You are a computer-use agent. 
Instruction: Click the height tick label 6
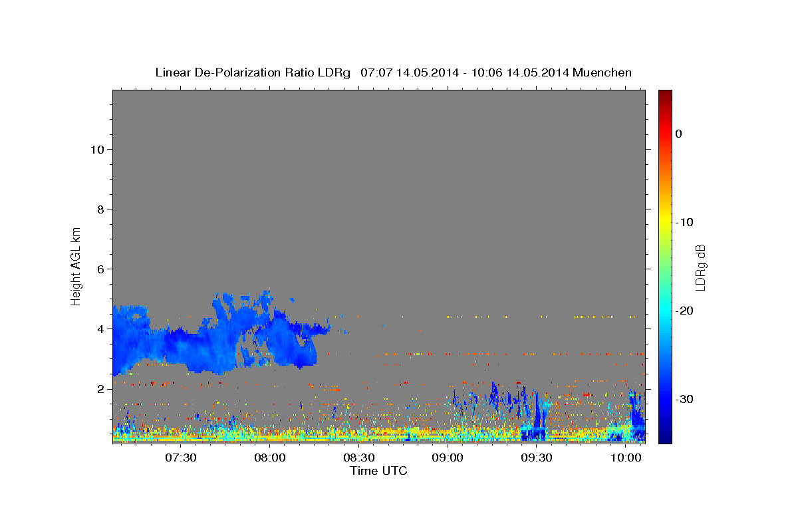click(x=100, y=269)
